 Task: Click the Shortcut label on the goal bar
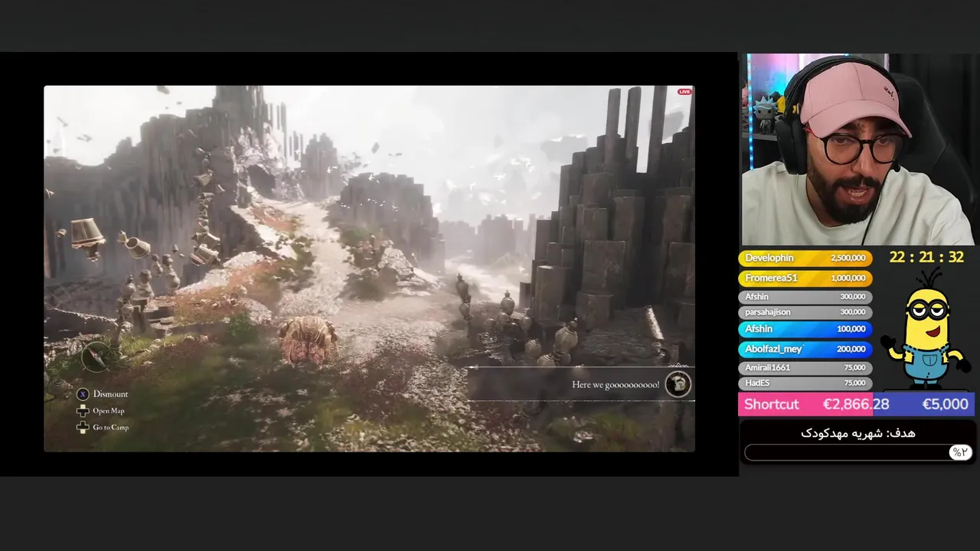click(771, 404)
